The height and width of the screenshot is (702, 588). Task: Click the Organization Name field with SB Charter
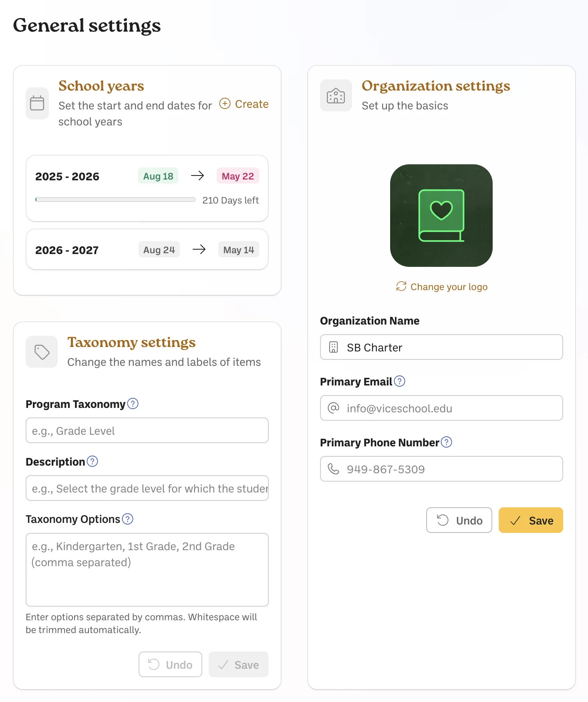tap(441, 347)
